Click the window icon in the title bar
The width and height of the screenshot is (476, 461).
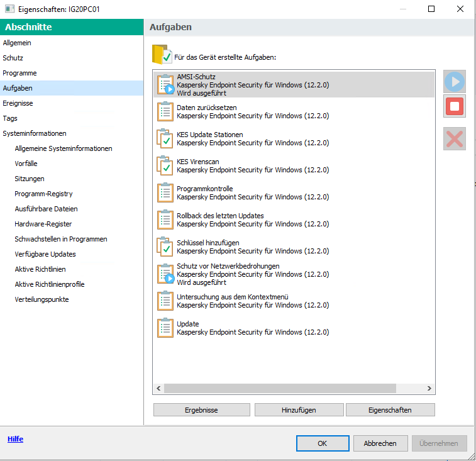click(x=9, y=9)
